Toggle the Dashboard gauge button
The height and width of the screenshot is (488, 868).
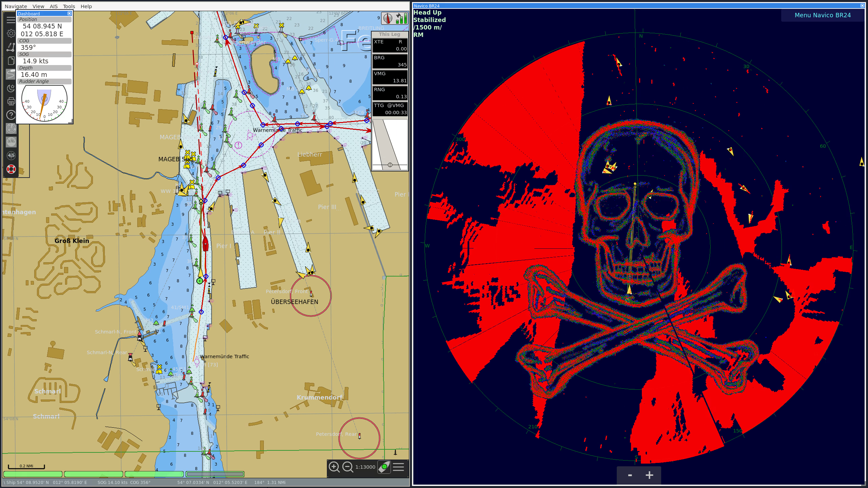11,142
